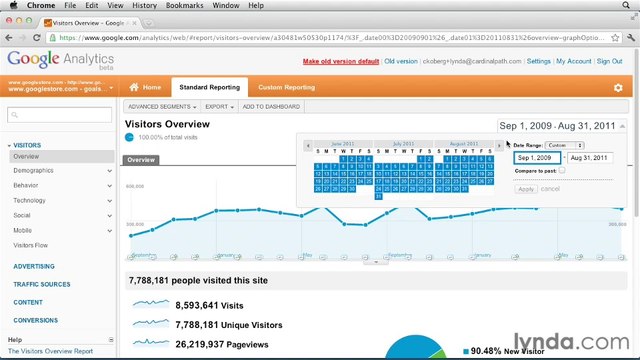Bookmark the page with the star icon
Screen dimensions: 640x360
615,38
